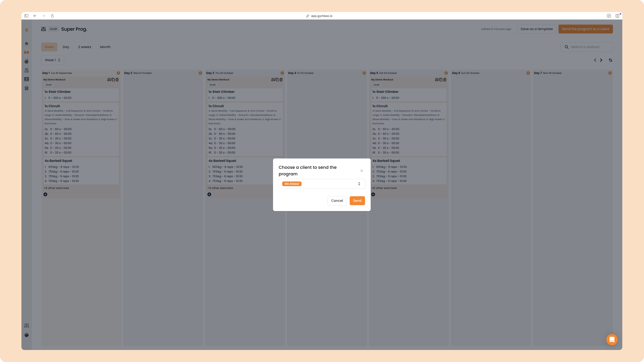This screenshot has height=362, width=644.
Task: Edit settings of Day 1 My Demo Workout
Action: pos(109,79)
